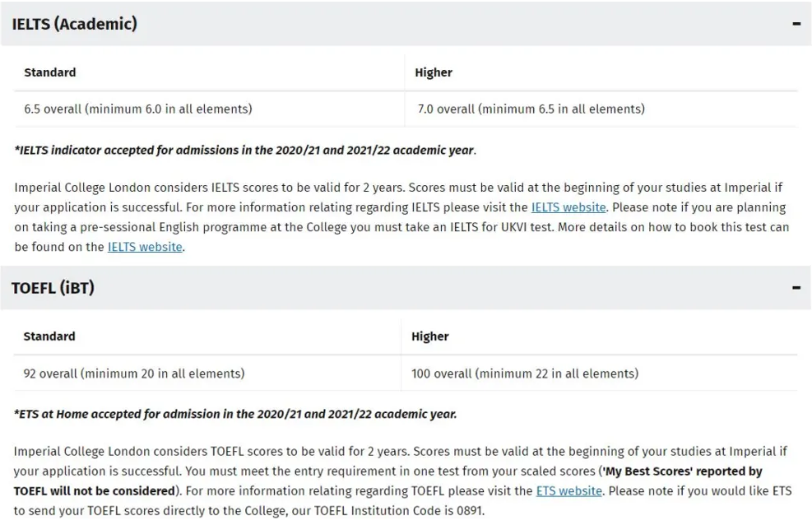Click the TOEFL (iBT) accordion heading
The image size is (812, 520).
pyautogui.click(x=53, y=288)
